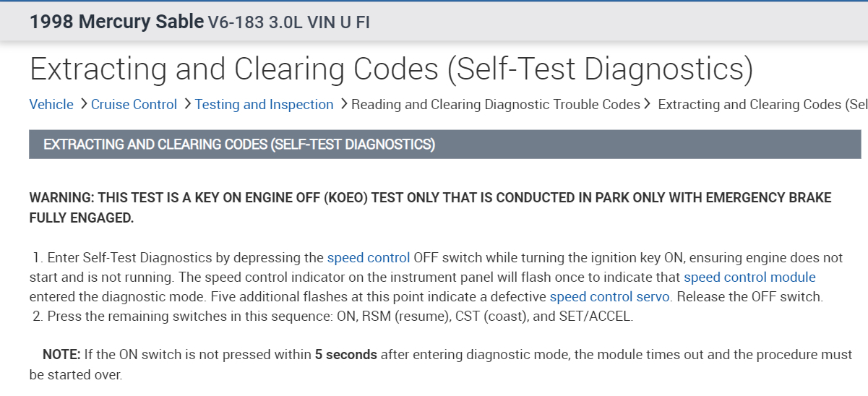The width and height of the screenshot is (868, 396).
Task: Click the chevron right after the Vehicle breadcrumb
Action: coord(84,105)
